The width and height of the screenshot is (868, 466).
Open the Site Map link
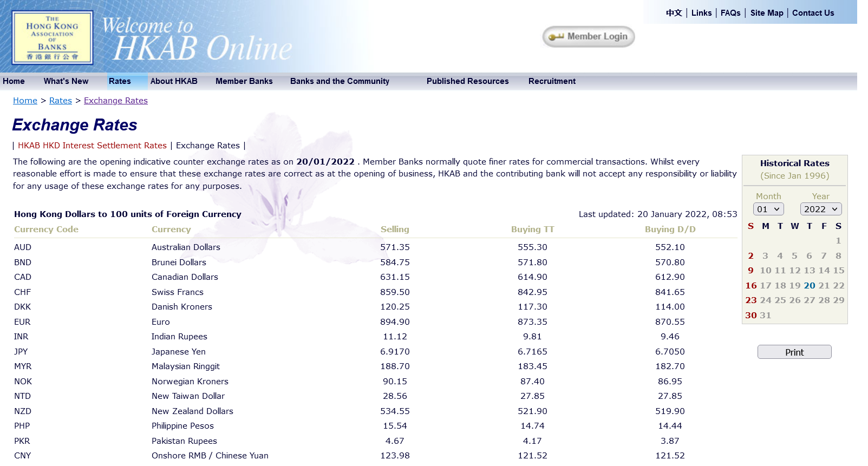click(766, 13)
